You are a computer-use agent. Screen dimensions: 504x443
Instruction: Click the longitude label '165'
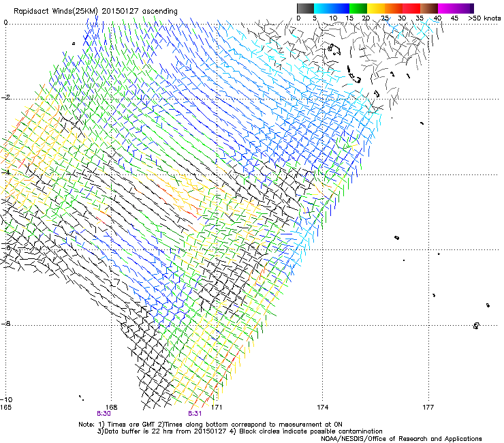click(x=5, y=408)
